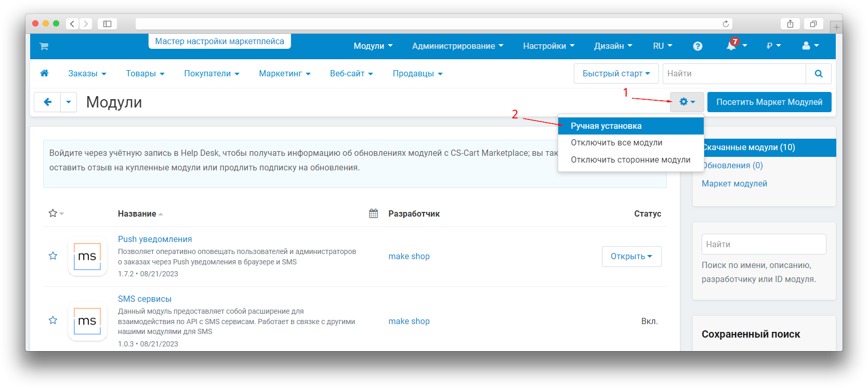This screenshot has width=868, height=388.
Task: Click Посетить Маркет Модулей button
Action: point(769,102)
